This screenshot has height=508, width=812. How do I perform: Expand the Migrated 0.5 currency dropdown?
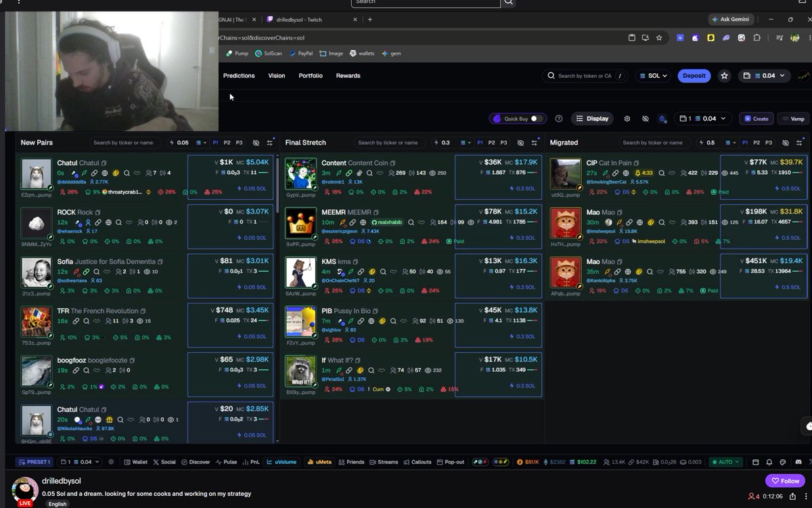731,143
